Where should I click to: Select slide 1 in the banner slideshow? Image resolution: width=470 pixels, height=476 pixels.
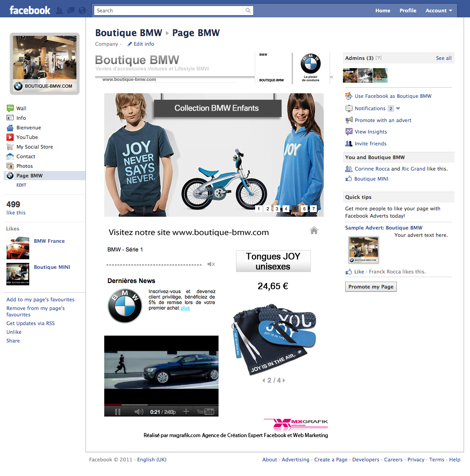pyautogui.click(x=258, y=209)
